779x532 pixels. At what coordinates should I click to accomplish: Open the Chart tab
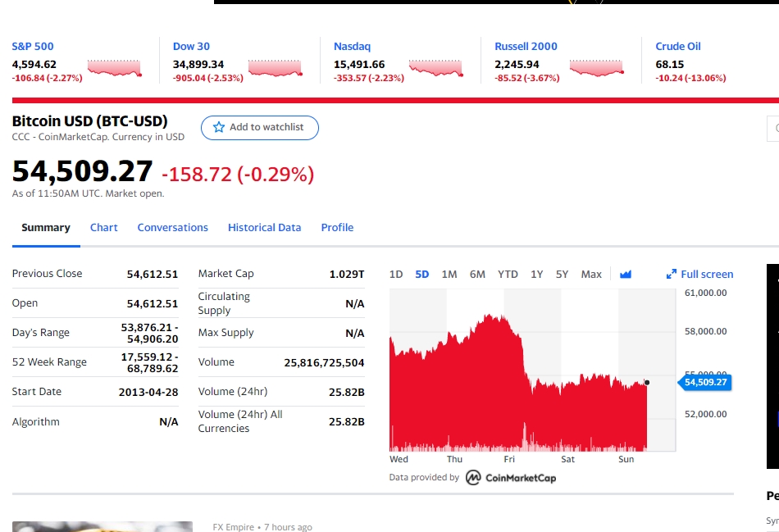pos(104,228)
